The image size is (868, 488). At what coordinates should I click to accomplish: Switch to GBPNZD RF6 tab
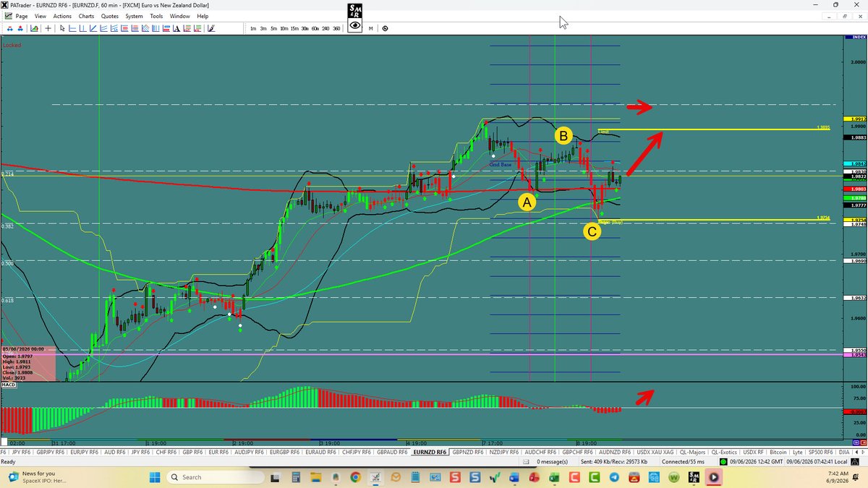tap(468, 452)
